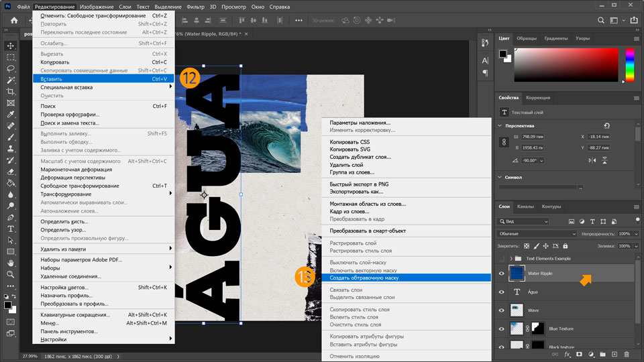Click the hue spectrum slider strip
Image resolution: width=644 pixels, height=362 pixels.
(x=630, y=65)
